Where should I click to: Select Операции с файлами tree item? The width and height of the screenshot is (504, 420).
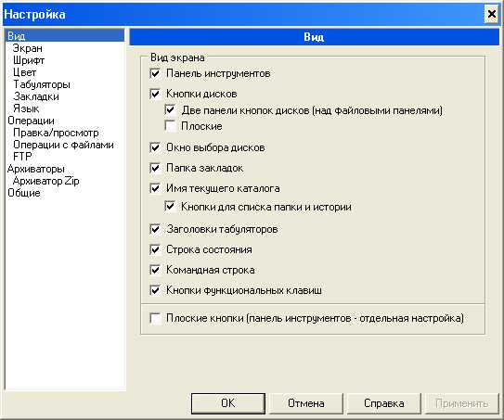[x=63, y=145]
